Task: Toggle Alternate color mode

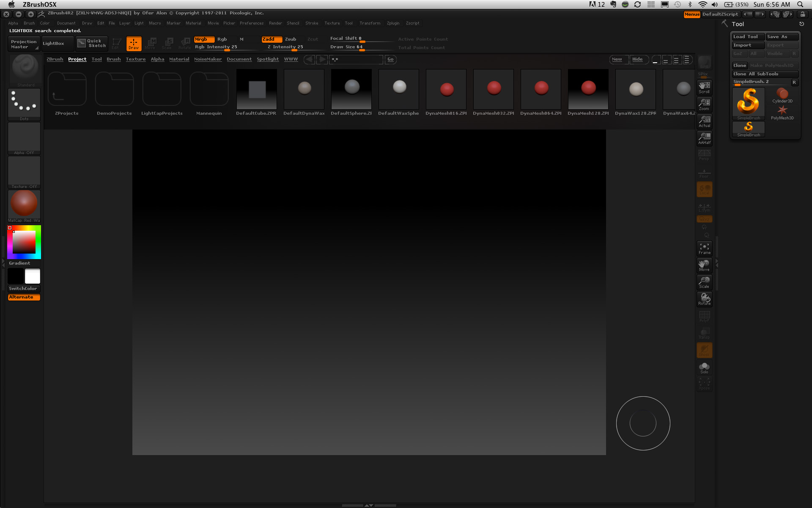Action: click(24, 297)
